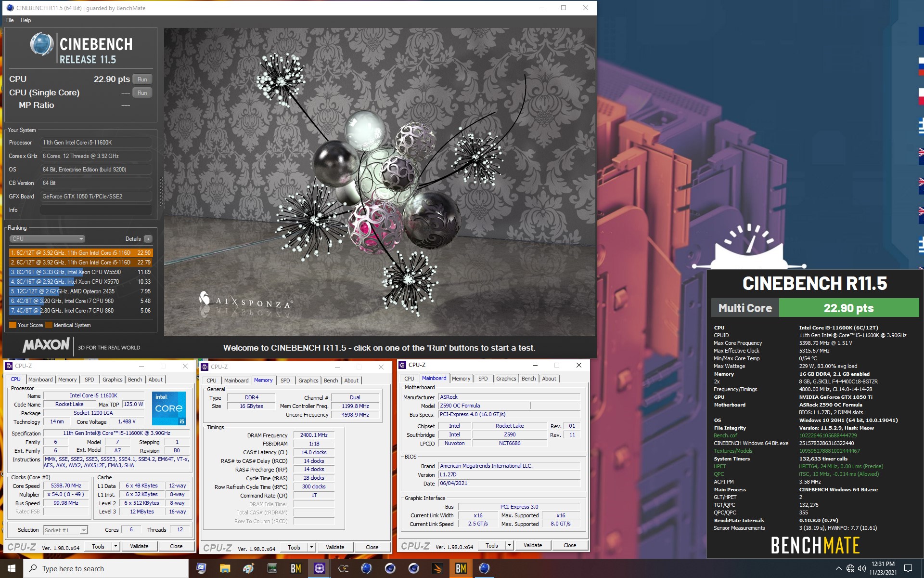This screenshot has height=578, width=924.
Task: Click the rendered spheres image in Cinebench
Action: (380, 182)
